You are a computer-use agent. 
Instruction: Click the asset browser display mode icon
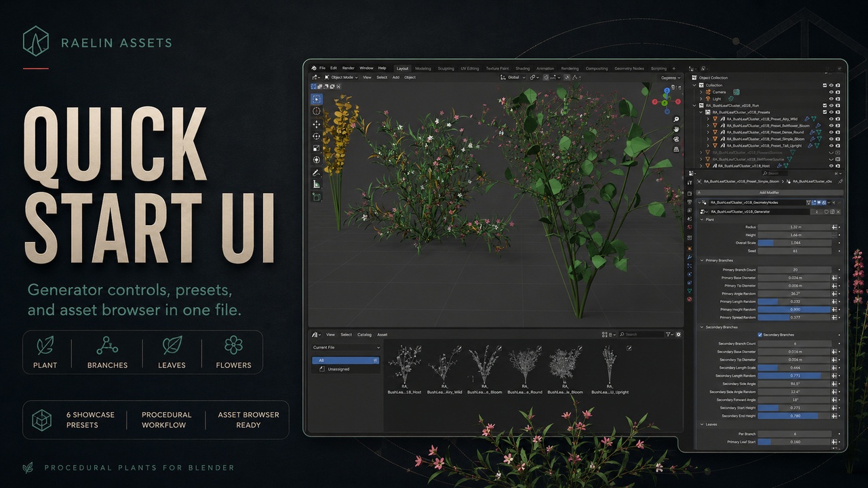[605, 334]
